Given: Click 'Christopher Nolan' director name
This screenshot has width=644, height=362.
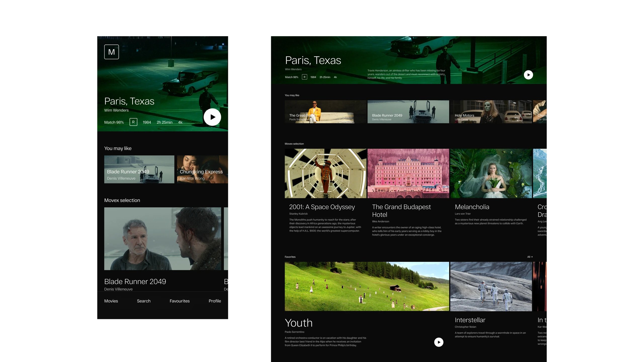Looking at the screenshot, I should 465,327.
